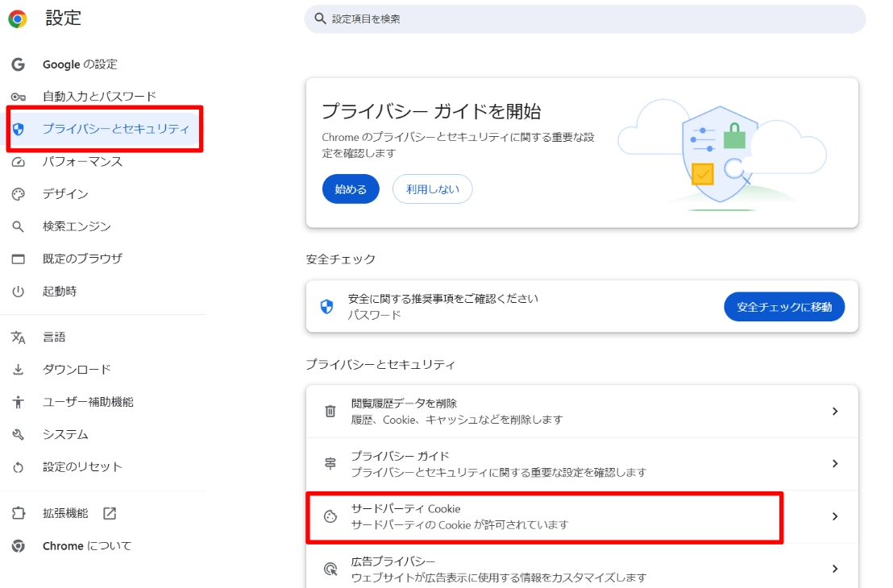
Task: Open Chrome について page
Action: (x=87, y=546)
